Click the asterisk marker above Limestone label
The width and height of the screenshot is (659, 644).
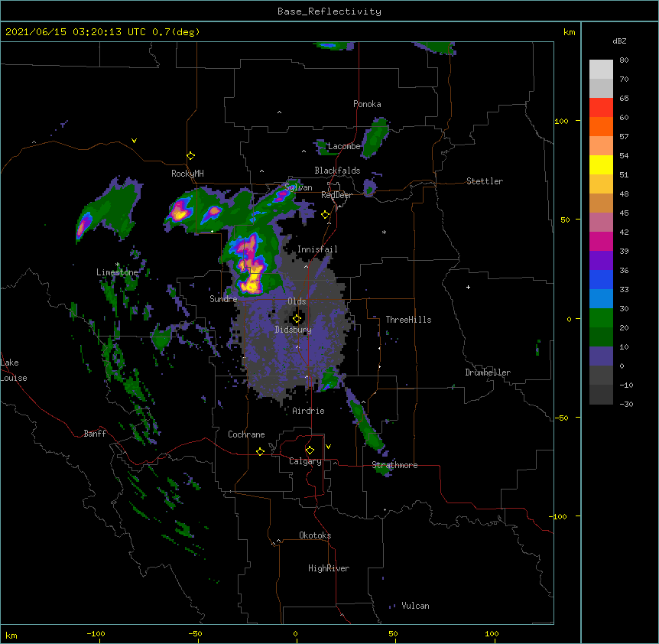(x=118, y=265)
